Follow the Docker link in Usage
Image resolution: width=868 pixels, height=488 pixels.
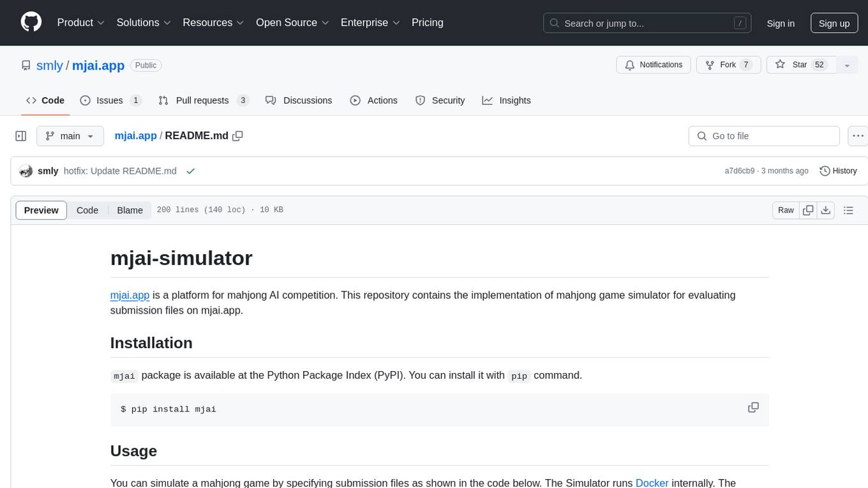pyautogui.click(x=652, y=483)
